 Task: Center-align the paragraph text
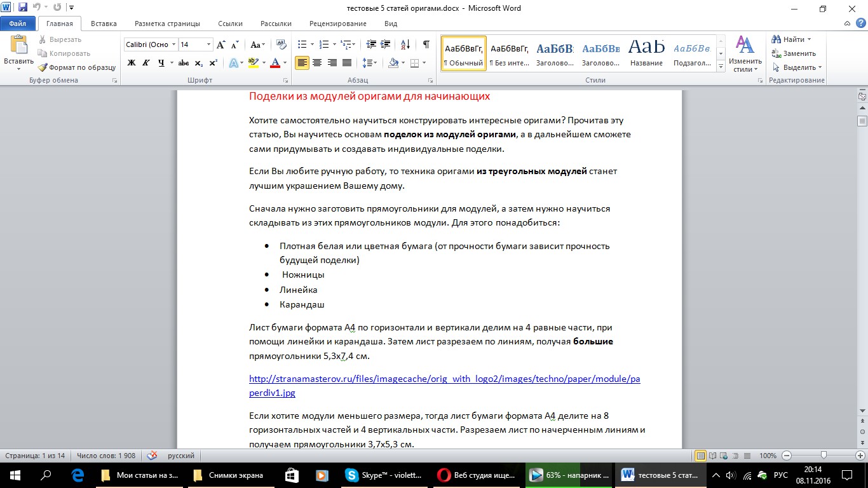317,63
